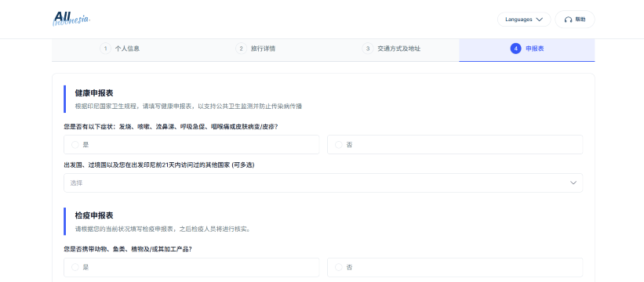Click step number 1 circle
This screenshot has width=644, height=282.
pos(105,49)
